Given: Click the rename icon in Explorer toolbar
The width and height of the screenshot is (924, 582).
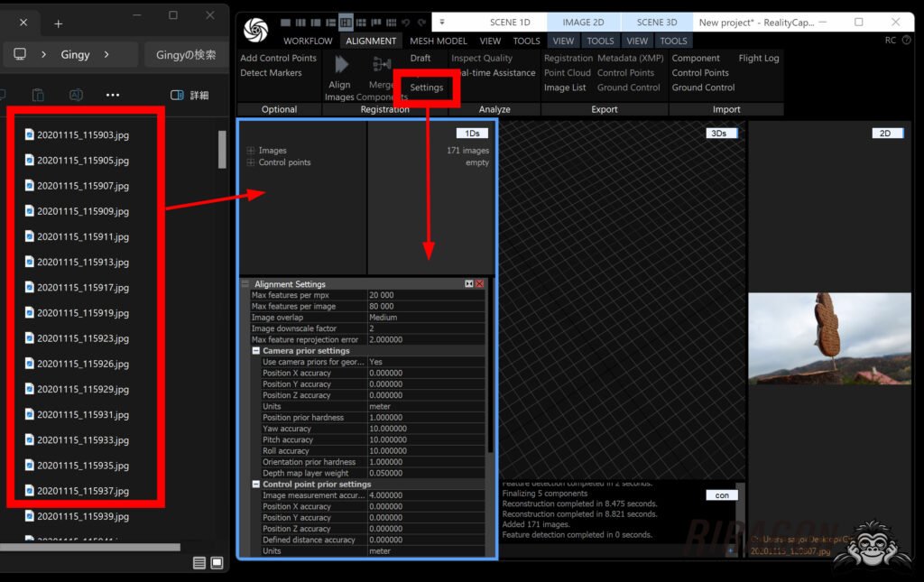Looking at the screenshot, I should tap(76, 94).
